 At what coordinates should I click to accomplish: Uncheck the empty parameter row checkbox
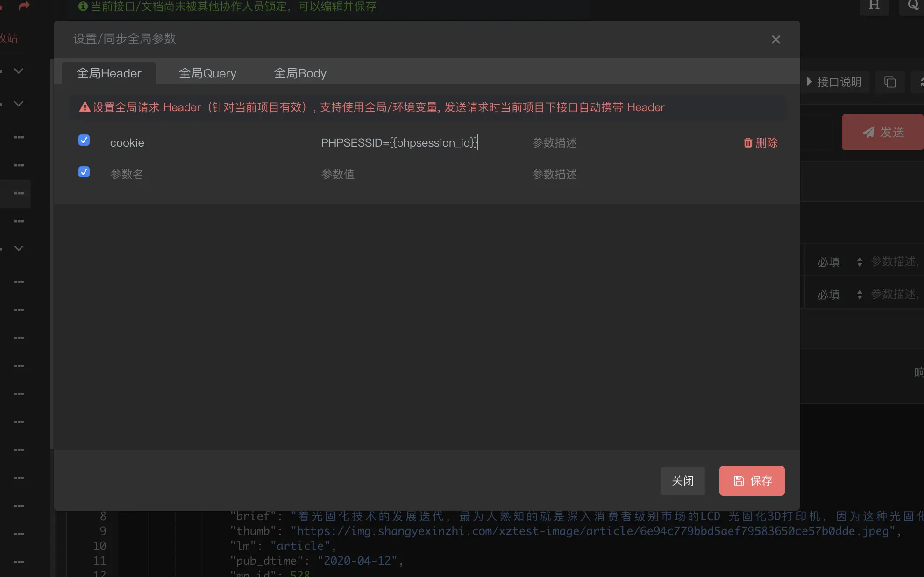[84, 172]
